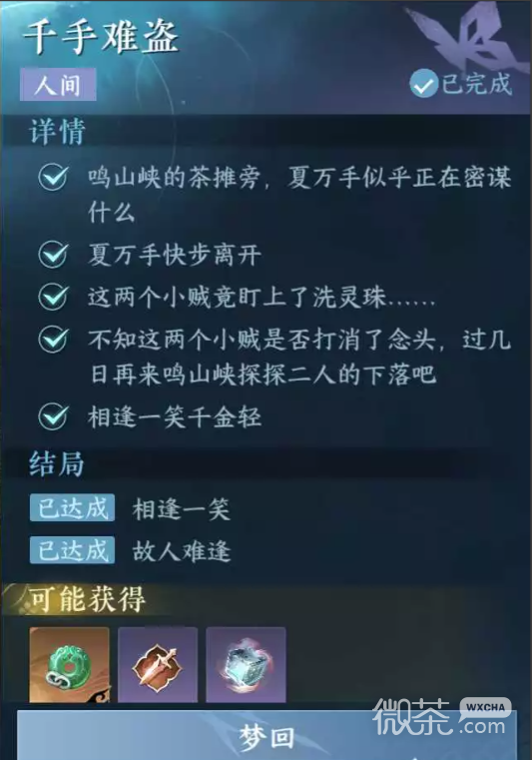Click the 梦回 button
Screen dimensions: 532x760
tap(266, 736)
